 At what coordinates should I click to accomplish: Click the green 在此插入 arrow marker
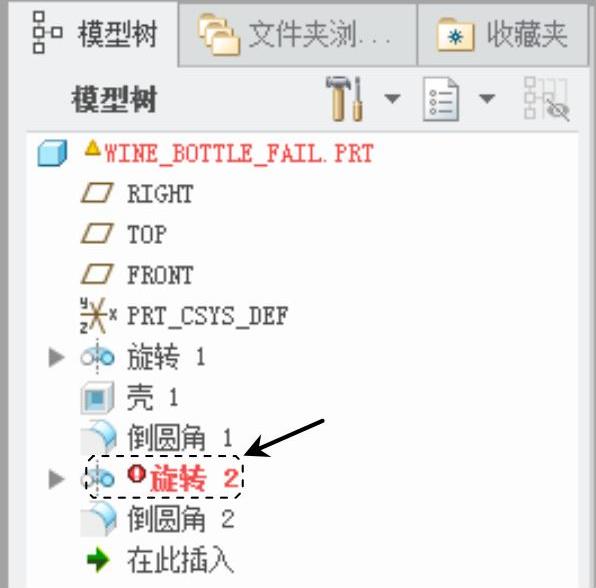pyautogui.click(x=98, y=559)
